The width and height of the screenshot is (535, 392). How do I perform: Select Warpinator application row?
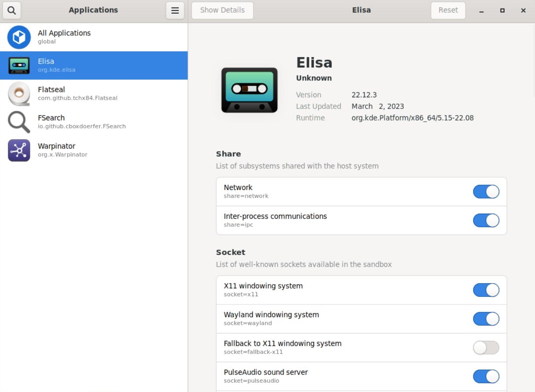point(94,150)
